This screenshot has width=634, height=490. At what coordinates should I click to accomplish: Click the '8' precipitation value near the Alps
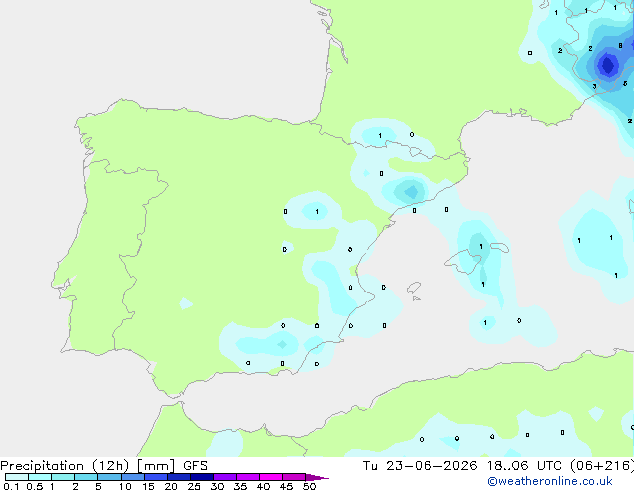coord(620,46)
